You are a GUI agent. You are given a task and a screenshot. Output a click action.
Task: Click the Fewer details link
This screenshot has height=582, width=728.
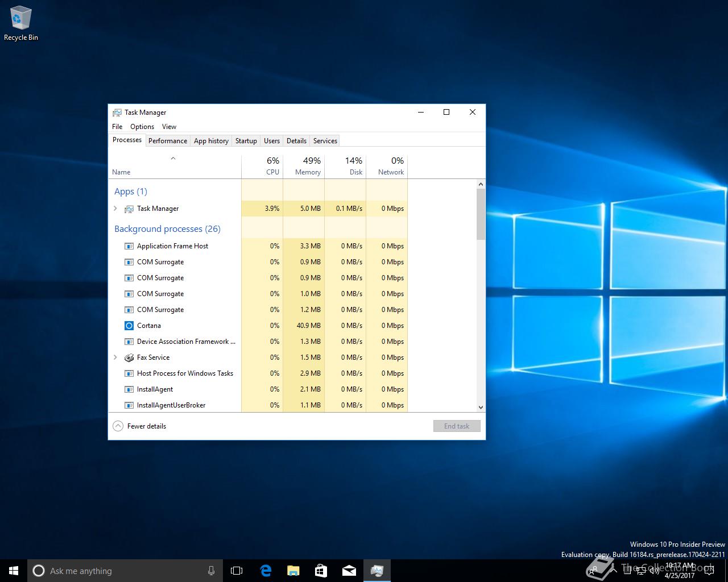147,426
